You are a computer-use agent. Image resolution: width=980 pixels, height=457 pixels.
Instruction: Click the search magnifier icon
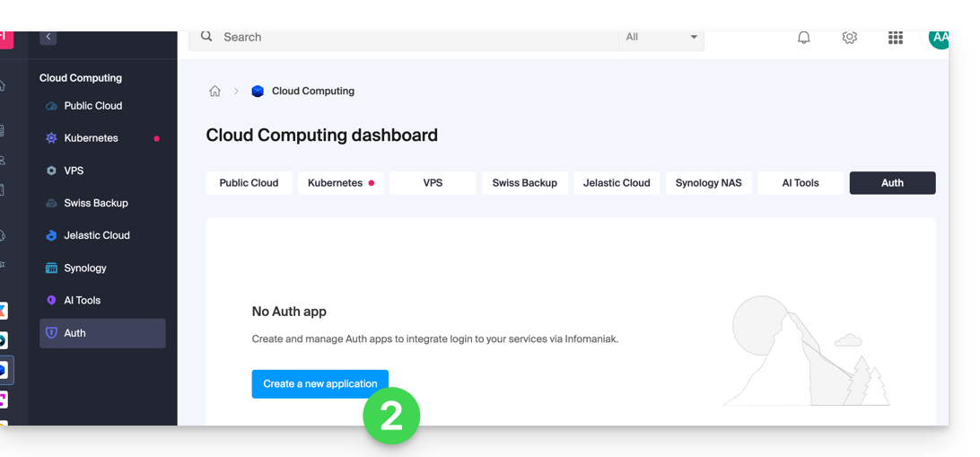tap(206, 36)
